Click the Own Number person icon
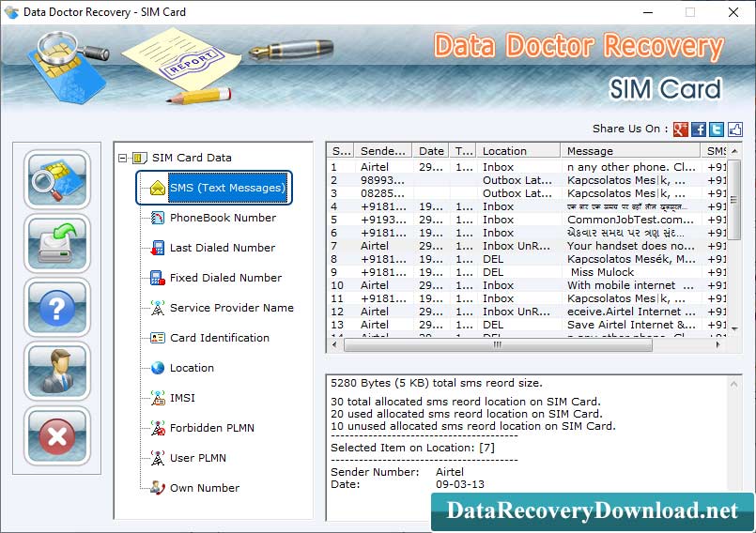756x533 pixels. [x=158, y=488]
